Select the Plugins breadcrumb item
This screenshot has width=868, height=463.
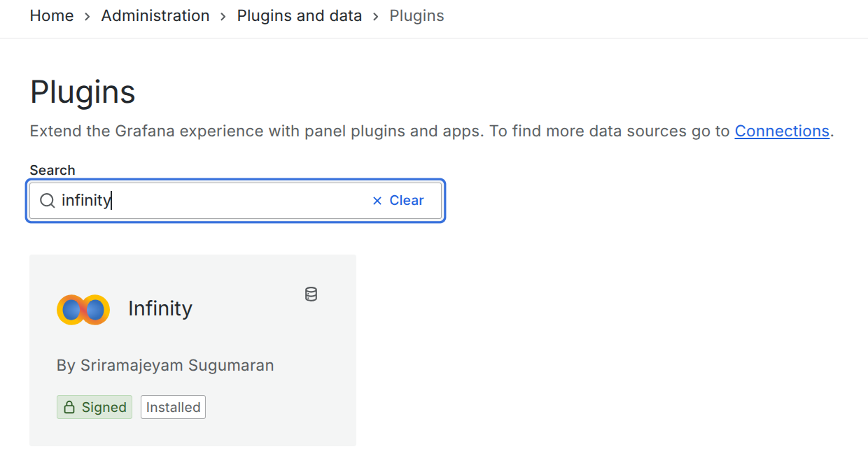point(416,15)
